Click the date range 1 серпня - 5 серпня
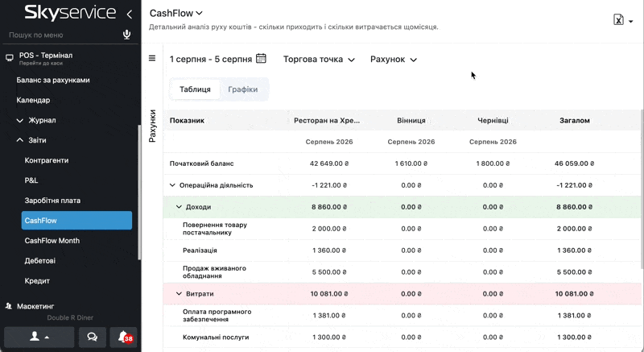 [211, 59]
